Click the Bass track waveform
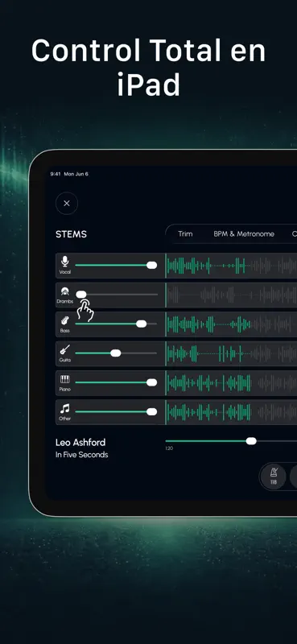 [231, 324]
